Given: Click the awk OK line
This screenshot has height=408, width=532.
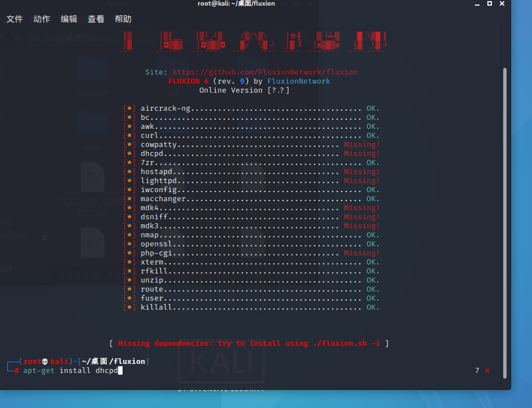Looking at the screenshot, I should 251,126.
